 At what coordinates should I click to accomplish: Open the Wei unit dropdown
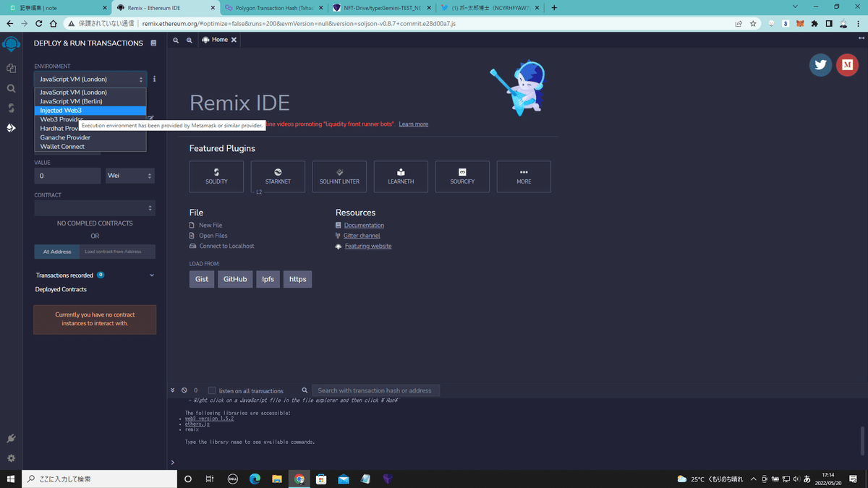point(130,176)
